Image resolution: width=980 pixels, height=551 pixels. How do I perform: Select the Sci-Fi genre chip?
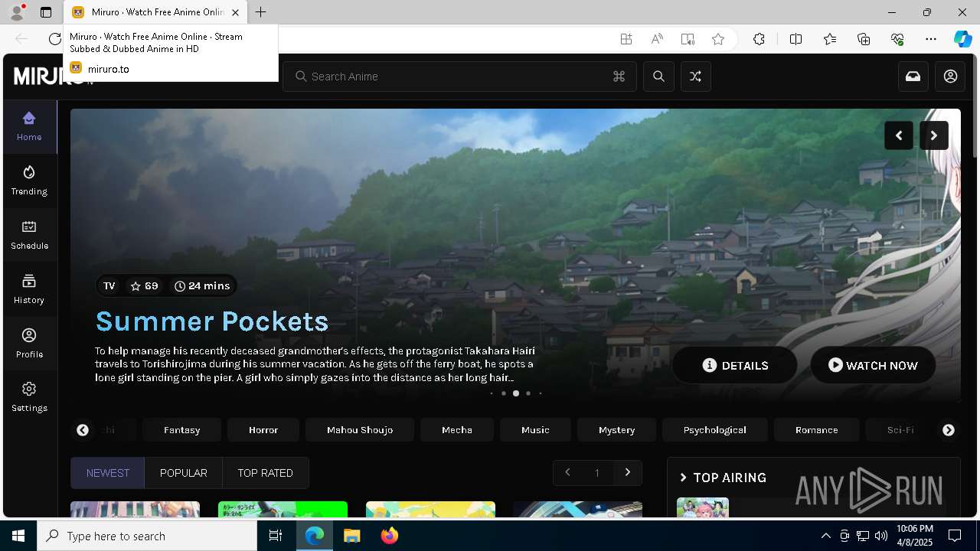[x=900, y=430]
